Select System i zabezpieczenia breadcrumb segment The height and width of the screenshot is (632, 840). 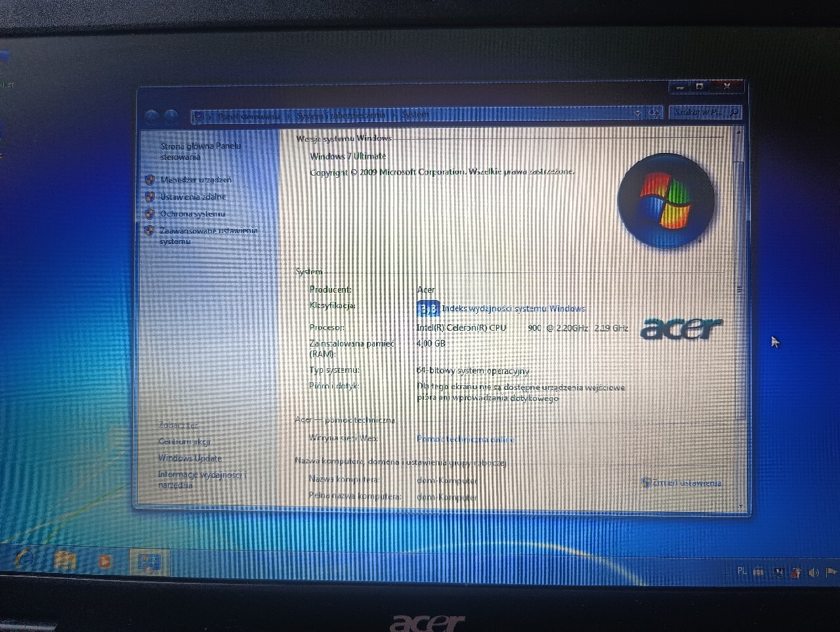click(x=341, y=116)
